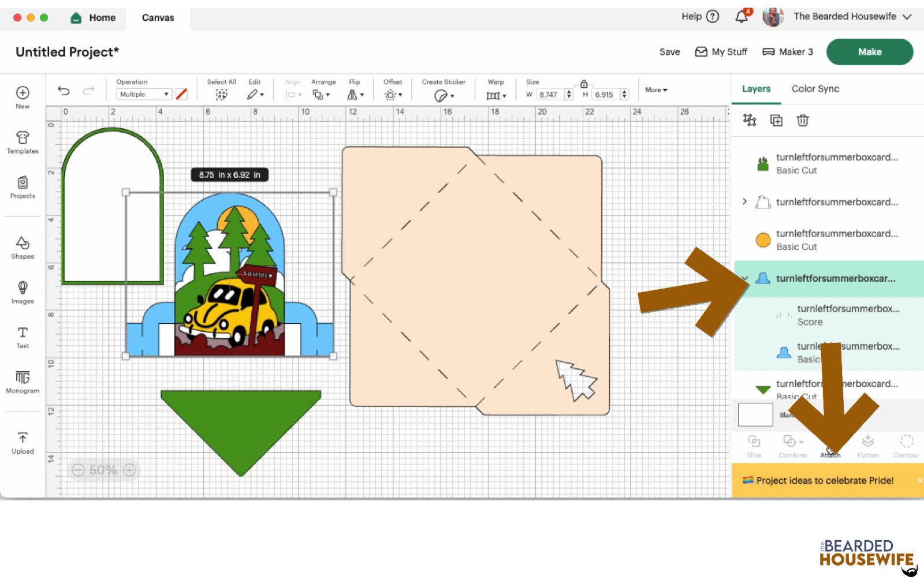Select the green triangle on canvas
This screenshot has width=924, height=587.
241,433
